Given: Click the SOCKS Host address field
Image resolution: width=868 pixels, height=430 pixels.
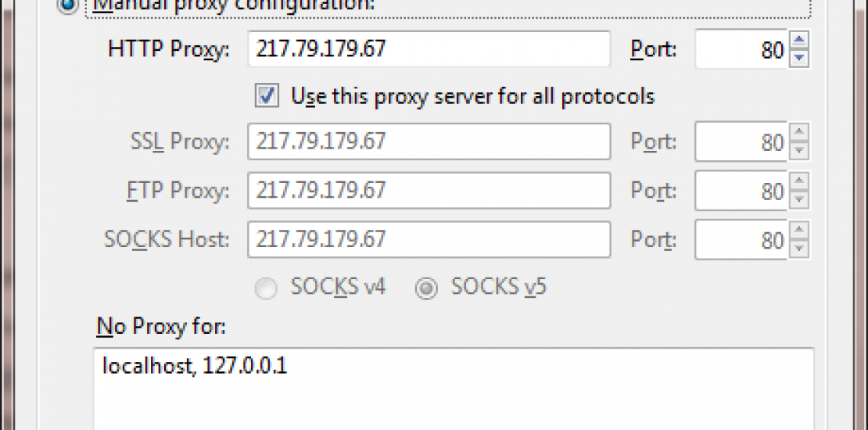Looking at the screenshot, I should pyautogui.click(x=429, y=238).
